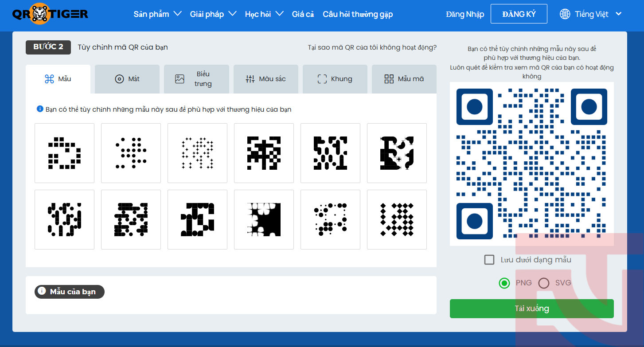The height and width of the screenshot is (347, 644).
Task: Open Câu hỏi thường gặp page
Action: tap(358, 14)
